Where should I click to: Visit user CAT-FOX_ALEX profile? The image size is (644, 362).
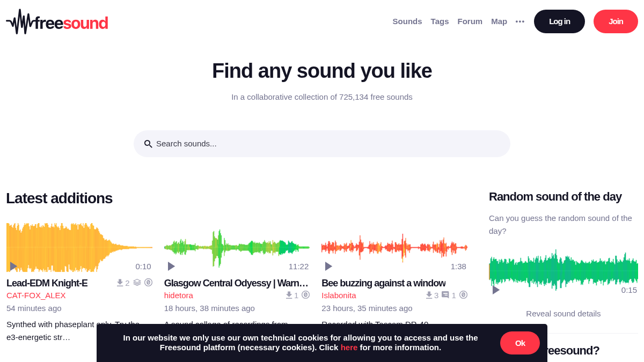[36, 295]
